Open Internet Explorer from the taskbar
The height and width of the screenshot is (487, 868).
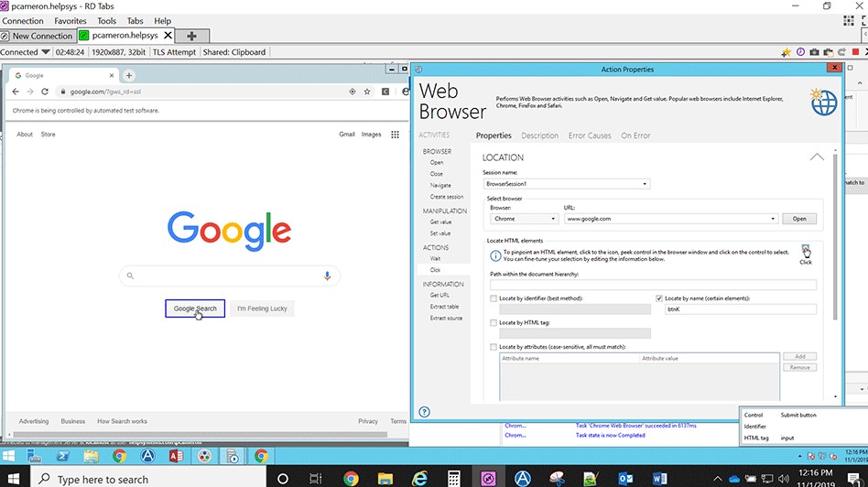tap(419, 478)
